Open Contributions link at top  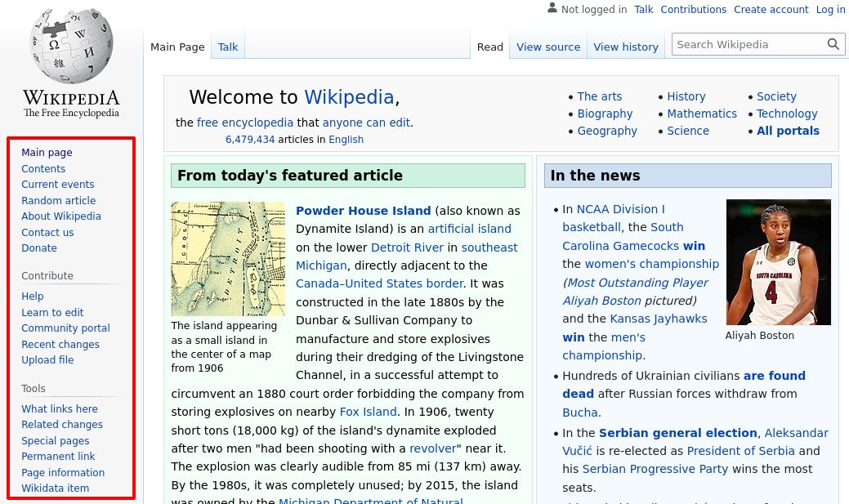coord(693,9)
